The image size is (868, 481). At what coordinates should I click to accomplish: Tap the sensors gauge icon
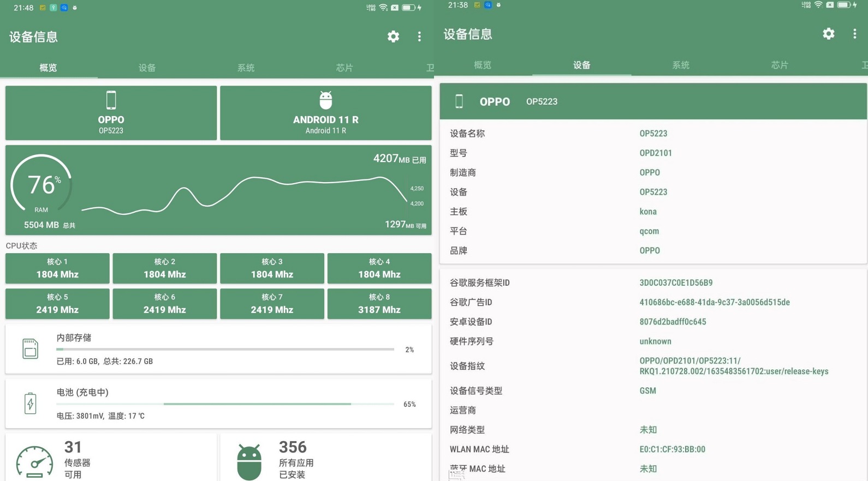coord(34,462)
